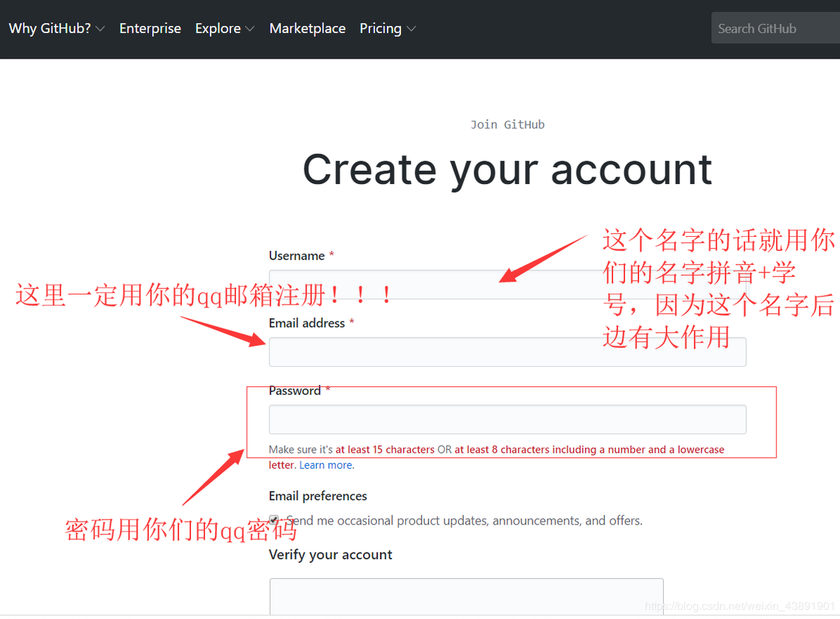Viewport: 840px width, 619px height.
Task: Focus the Search GitHub box
Action: pyautogui.click(x=775, y=28)
